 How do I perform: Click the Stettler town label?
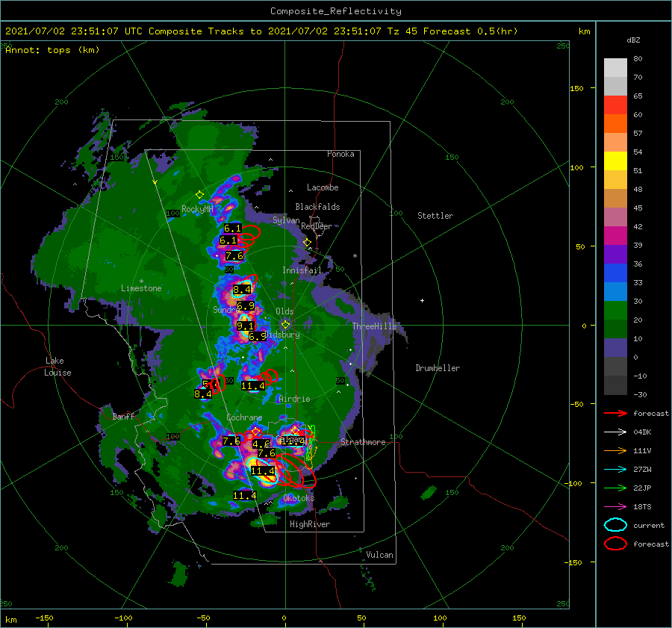[435, 216]
